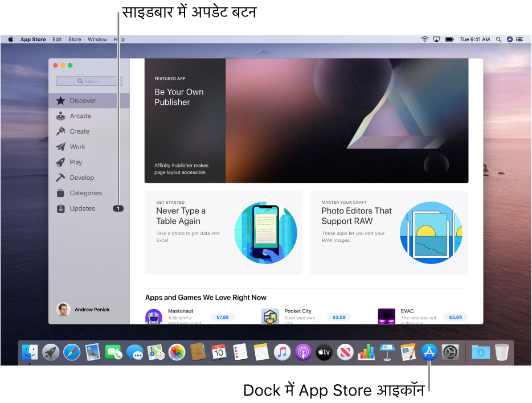Open the Store menu
This screenshot has height=403, width=532.
click(75, 39)
